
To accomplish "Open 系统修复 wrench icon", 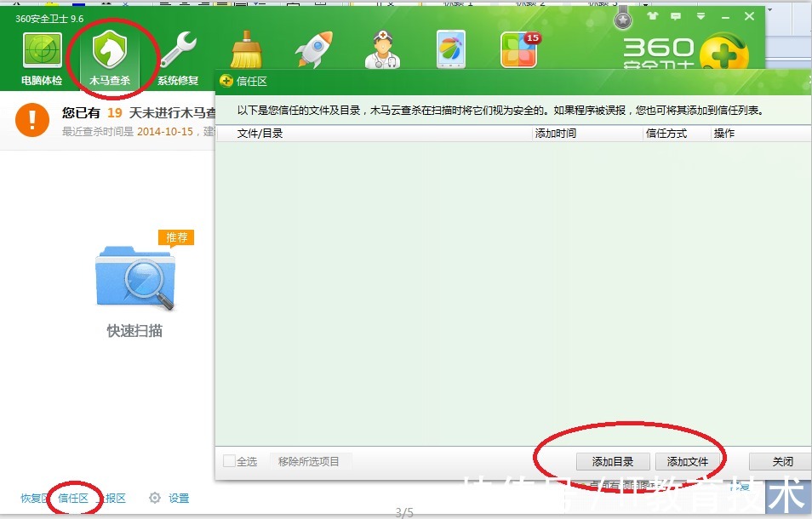I will click(x=178, y=50).
